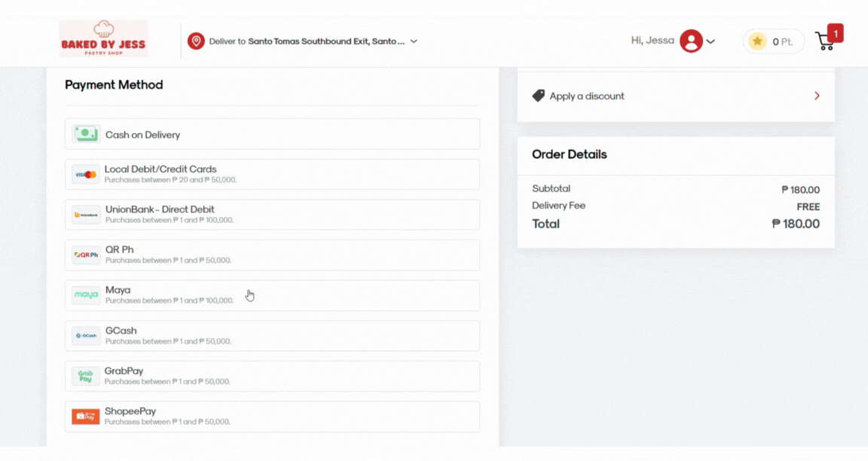Viewport: 868px width, 461px height.
Task: Click the Payment Method heading
Action: [x=114, y=84]
